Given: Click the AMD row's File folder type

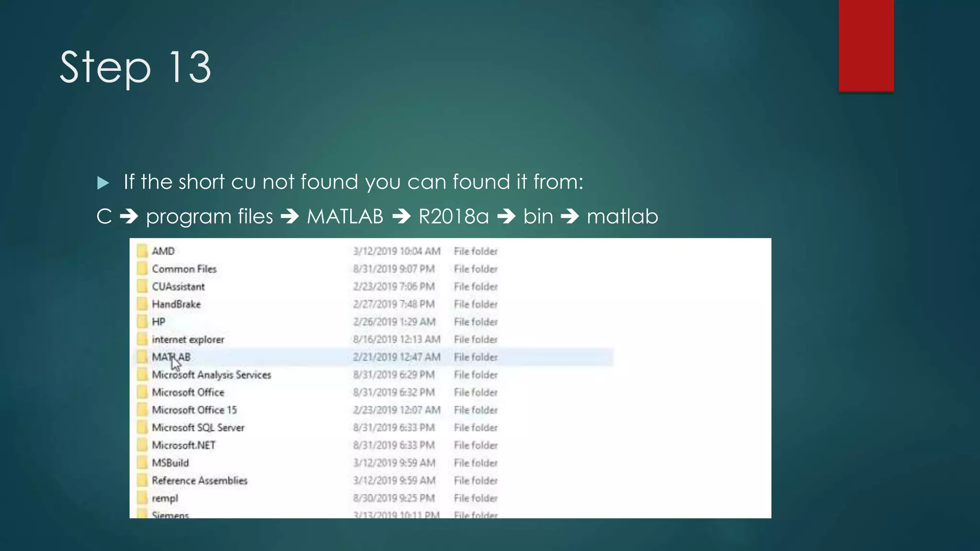Looking at the screenshot, I should coord(475,251).
